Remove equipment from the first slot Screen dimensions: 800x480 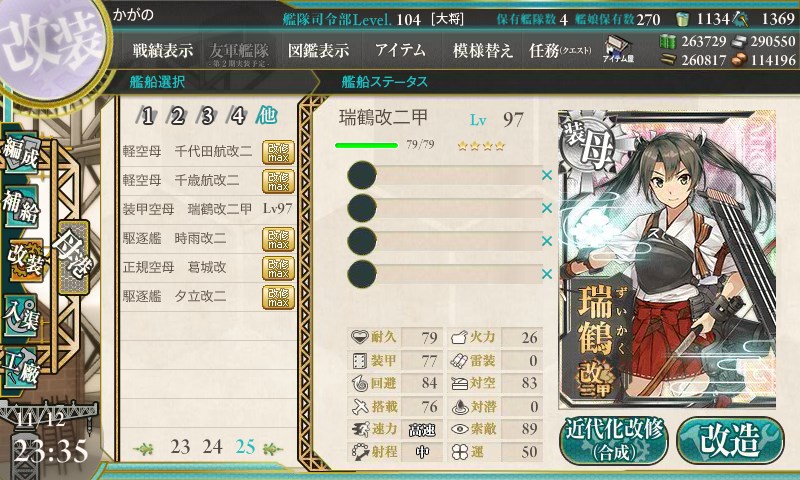pyautogui.click(x=547, y=175)
